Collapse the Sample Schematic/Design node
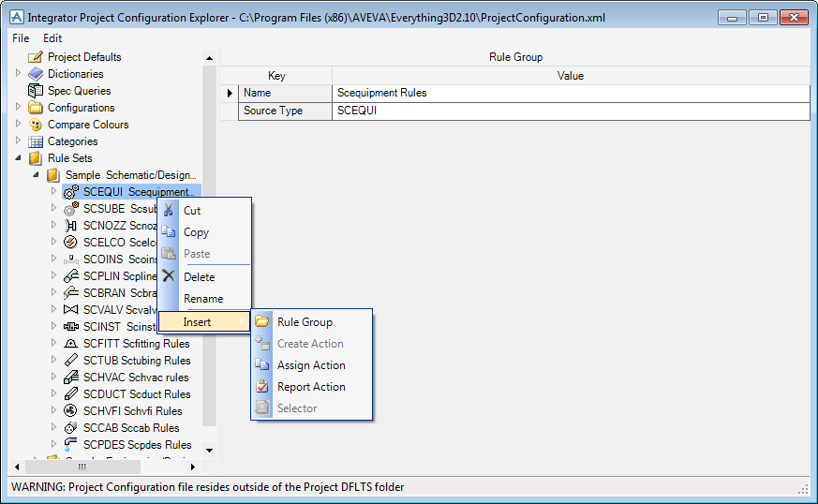 [36, 175]
